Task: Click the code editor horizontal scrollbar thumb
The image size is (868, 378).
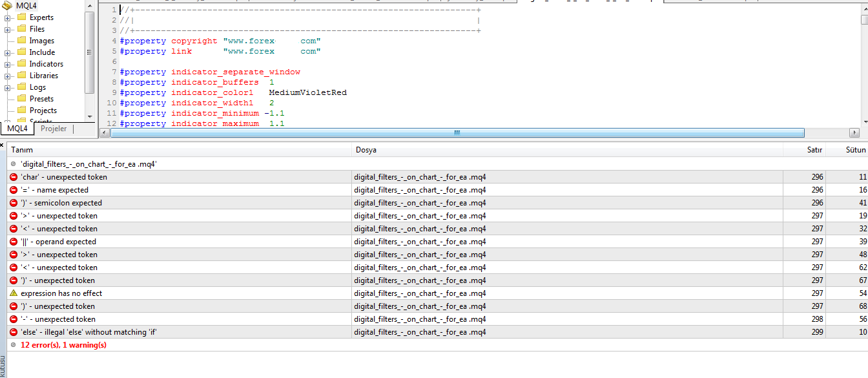Action: point(457,132)
